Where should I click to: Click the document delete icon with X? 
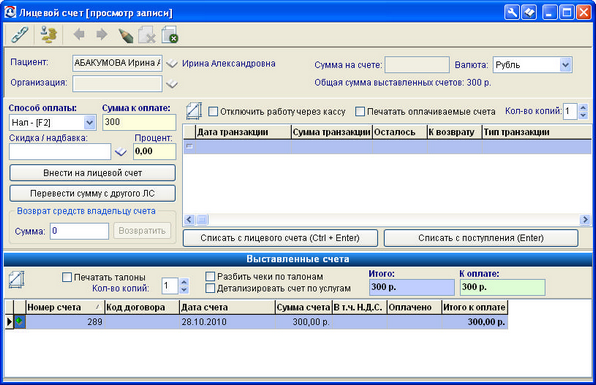(147, 35)
